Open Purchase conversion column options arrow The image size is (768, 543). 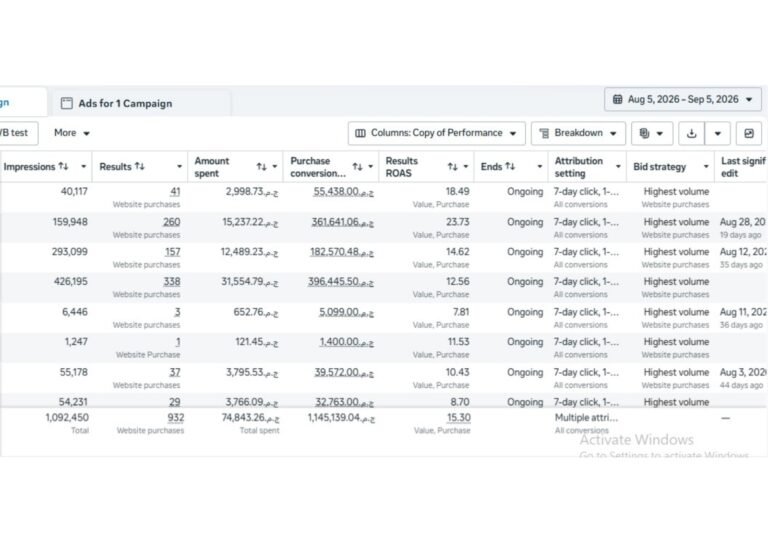click(371, 167)
